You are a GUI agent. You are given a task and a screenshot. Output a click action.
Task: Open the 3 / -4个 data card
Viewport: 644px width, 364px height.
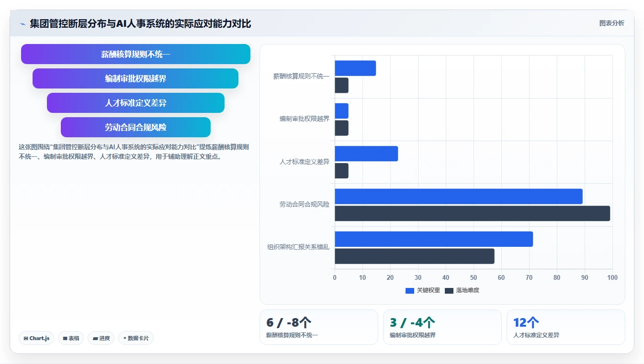tap(442, 327)
